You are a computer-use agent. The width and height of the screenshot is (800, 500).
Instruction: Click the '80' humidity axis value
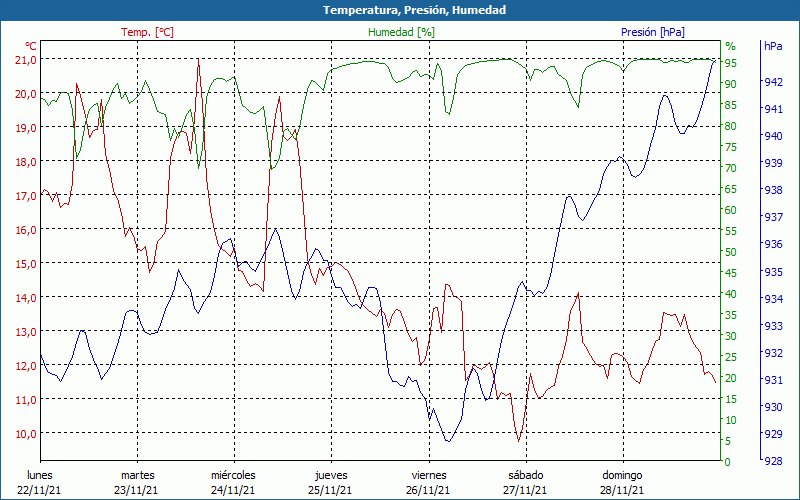coord(730,126)
